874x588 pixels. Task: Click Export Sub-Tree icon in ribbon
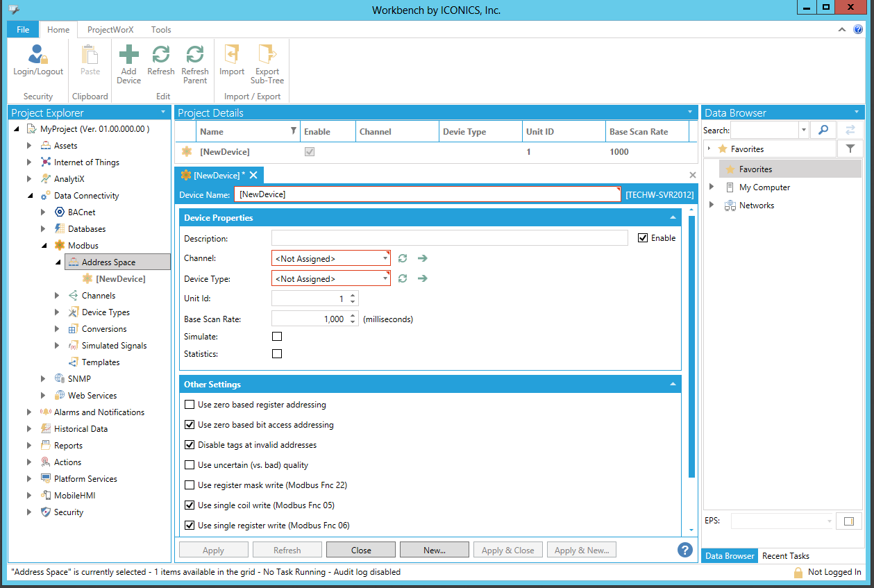[x=267, y=56]
